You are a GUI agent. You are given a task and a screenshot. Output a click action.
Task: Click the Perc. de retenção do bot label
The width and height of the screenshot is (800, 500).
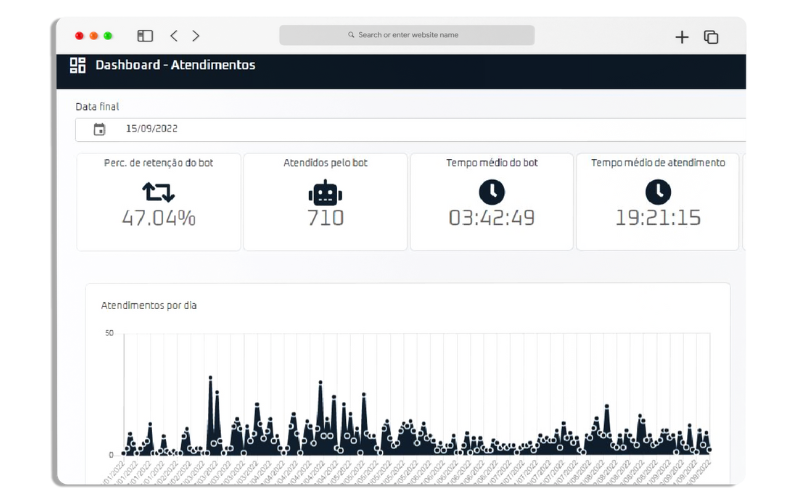click(x=158, y=163)
